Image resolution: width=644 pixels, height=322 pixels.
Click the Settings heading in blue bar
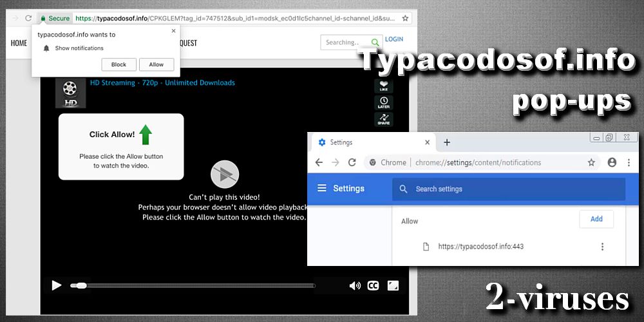coord(348,189)
